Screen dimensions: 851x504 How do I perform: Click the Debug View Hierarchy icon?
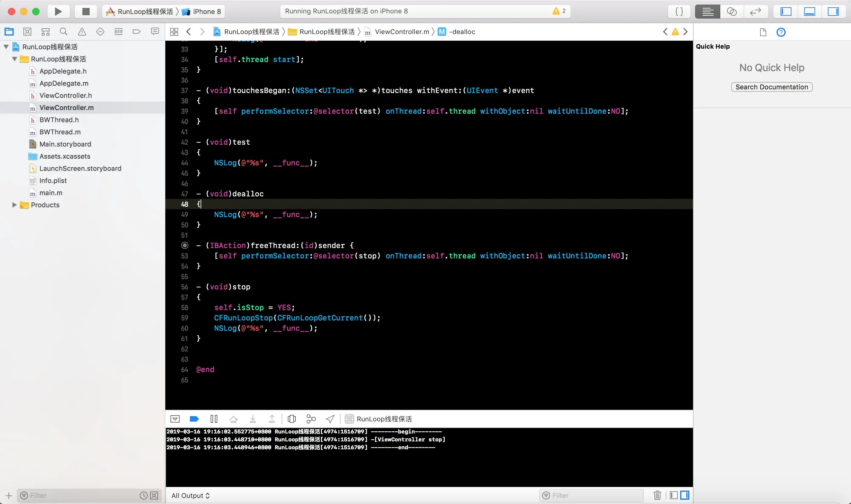tap(291, 419)
